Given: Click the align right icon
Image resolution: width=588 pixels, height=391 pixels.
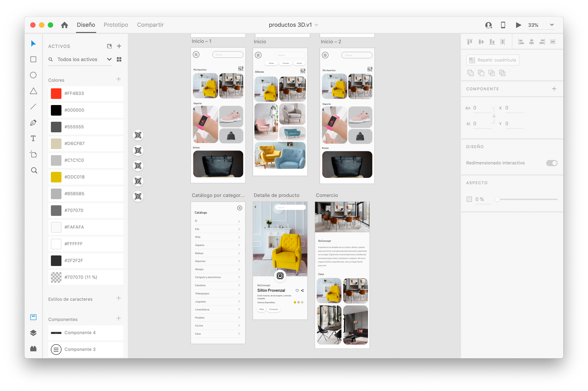Looking at the screenshot, I should point(542,42).
